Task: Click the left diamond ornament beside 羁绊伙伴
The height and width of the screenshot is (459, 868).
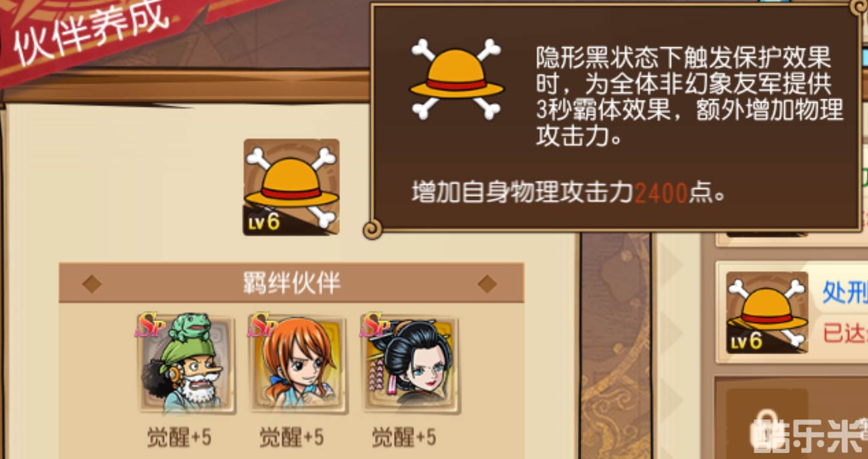Action: 92,284
